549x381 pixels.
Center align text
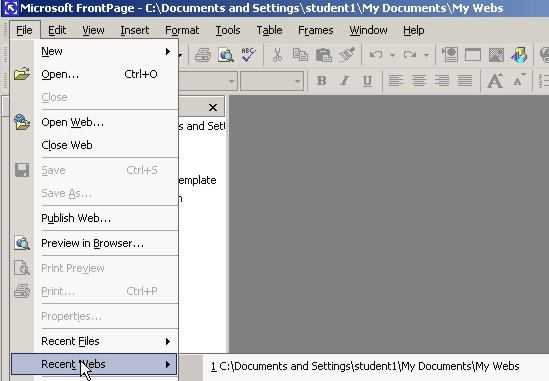click(419, 81)
